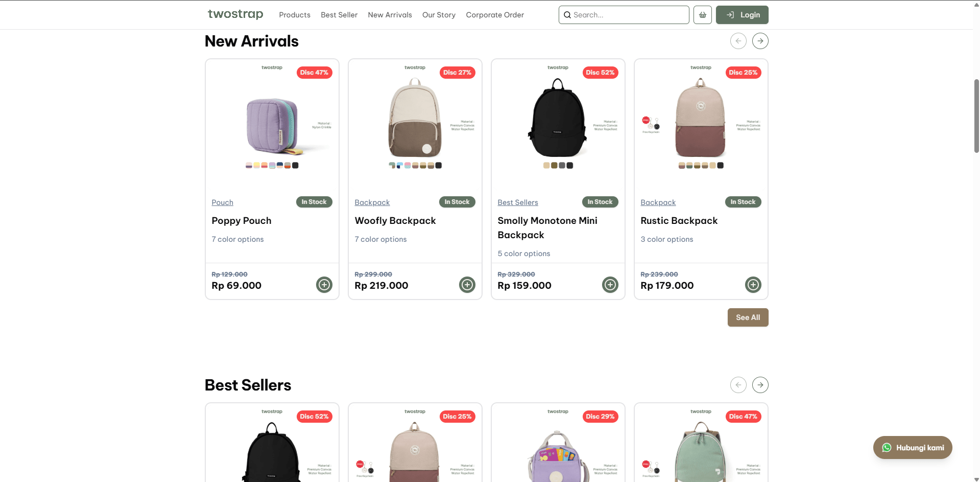Open Hubungi kami WhatsApp chat

click(913, 448)
